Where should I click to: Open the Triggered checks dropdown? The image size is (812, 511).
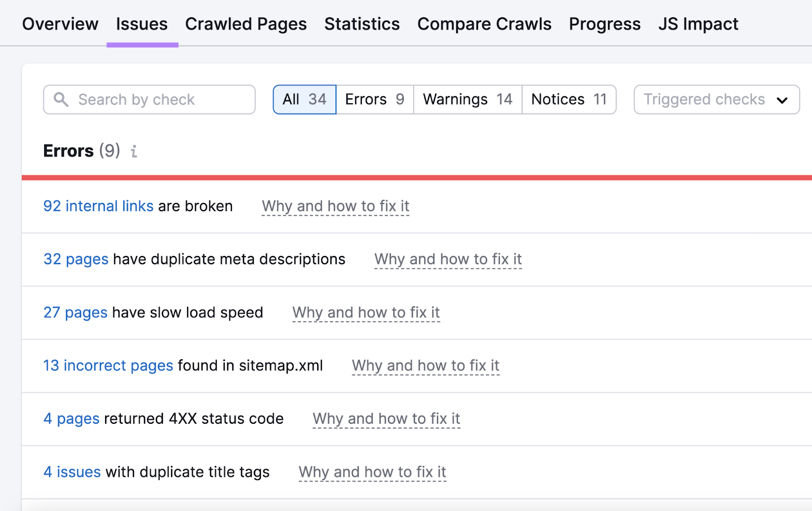[716, 99]
